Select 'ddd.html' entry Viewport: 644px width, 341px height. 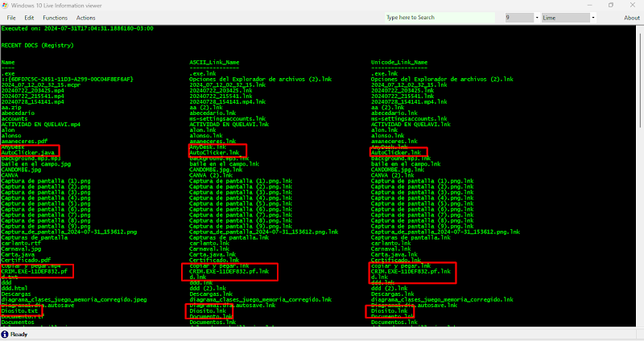[x=14, y=288]
